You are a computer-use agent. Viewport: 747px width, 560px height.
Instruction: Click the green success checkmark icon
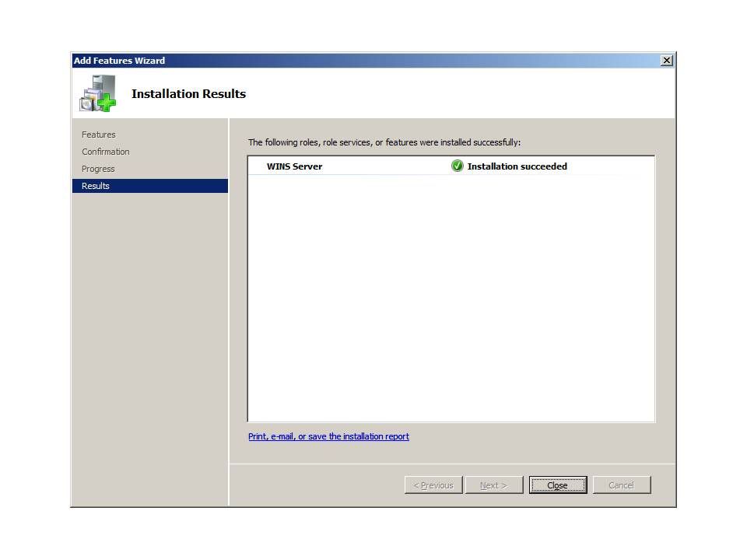pyautogui.click(x=458, y=166)
